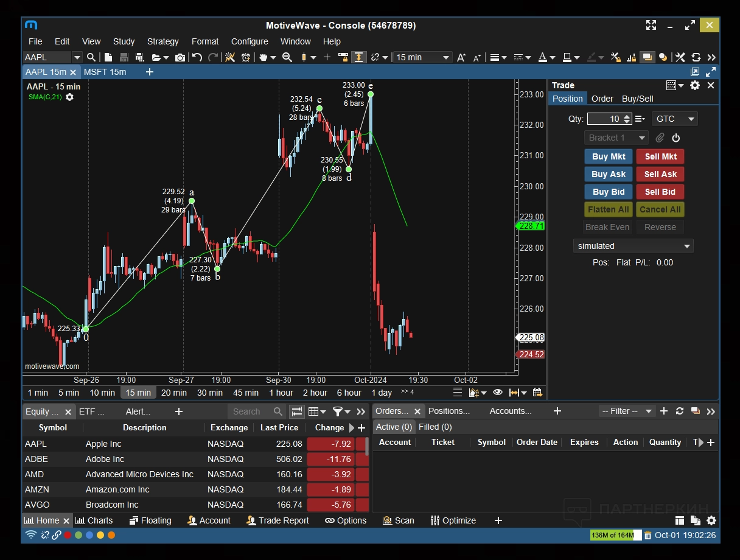This screenshot has height=560, width=740.
Task: Select the crosshair cursor tool
Action: pyautogui.click(x=327, y=57)
